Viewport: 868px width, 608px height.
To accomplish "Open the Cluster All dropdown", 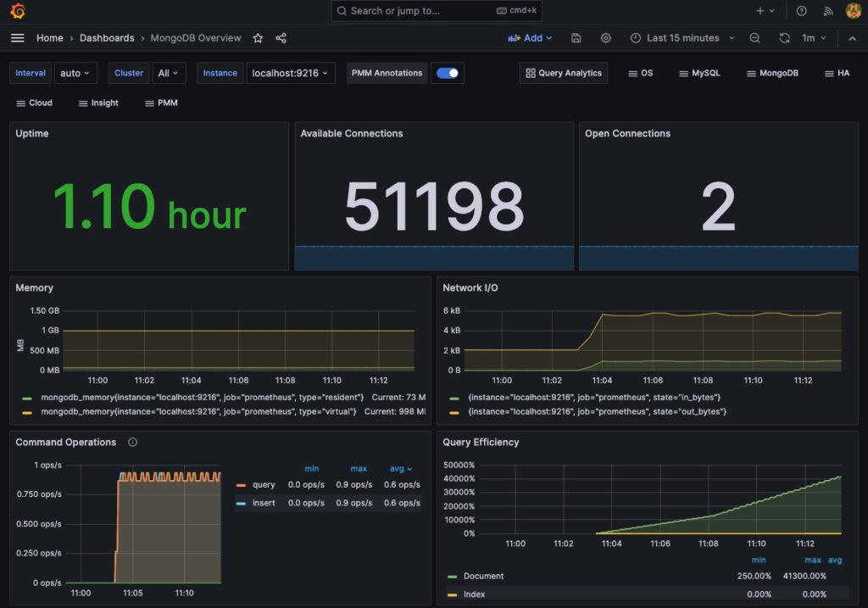I will coord(169,73).
